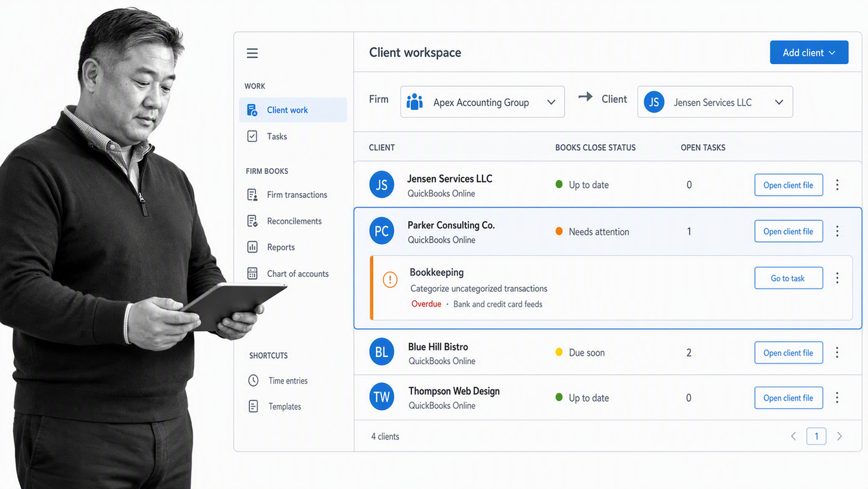
Task: Click page 1 in pagination
Action: coord(816,437)
